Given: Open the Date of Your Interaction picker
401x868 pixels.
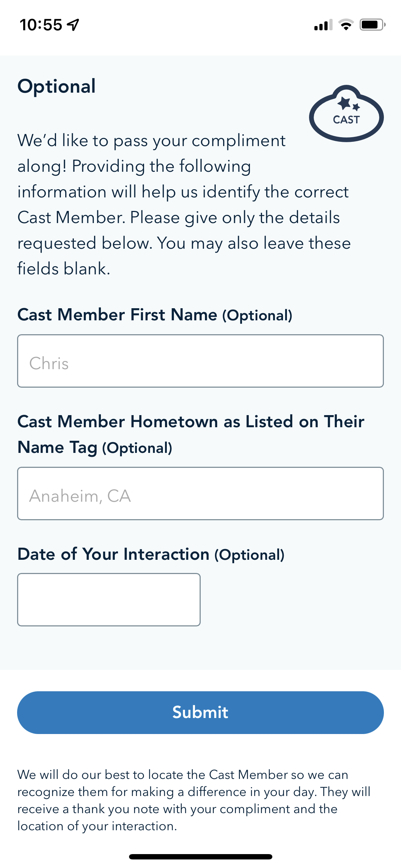Looking at the screenshot, I should 109,600.
